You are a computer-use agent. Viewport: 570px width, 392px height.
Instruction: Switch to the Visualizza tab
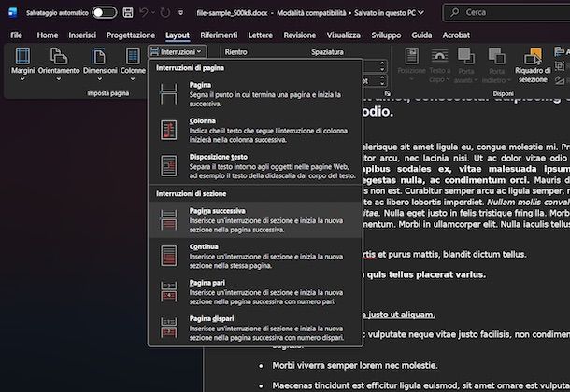tap(344, 35)
